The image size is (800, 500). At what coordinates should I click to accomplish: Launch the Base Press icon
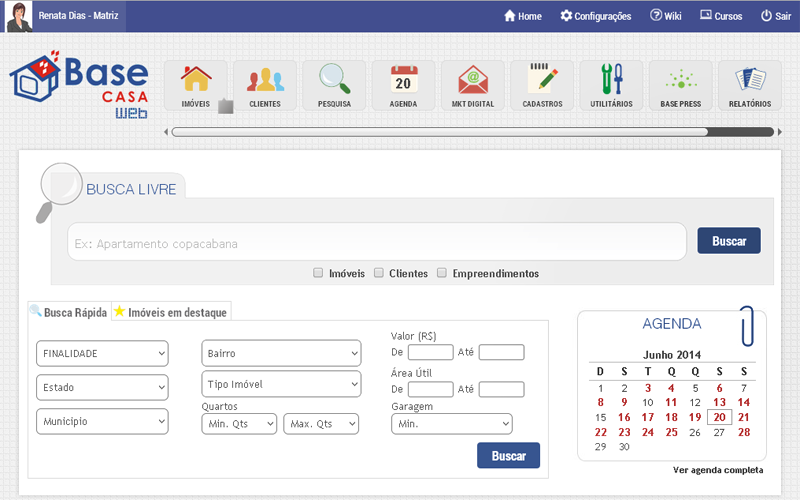[x=680, y=80]
